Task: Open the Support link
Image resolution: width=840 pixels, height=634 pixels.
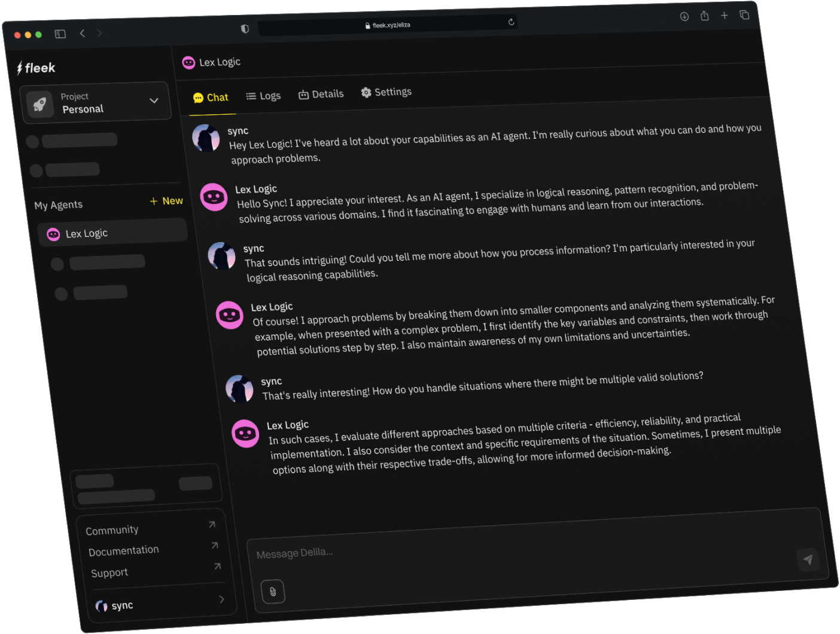Action: click(x=109, y=573)
